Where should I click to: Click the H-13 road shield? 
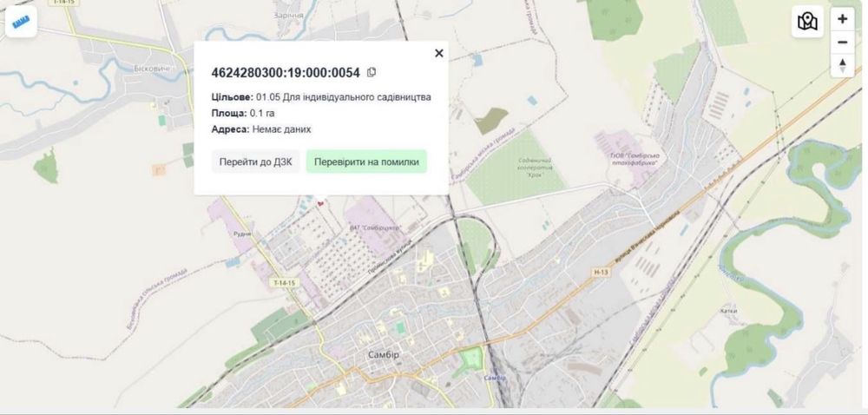tap(601, 272)
